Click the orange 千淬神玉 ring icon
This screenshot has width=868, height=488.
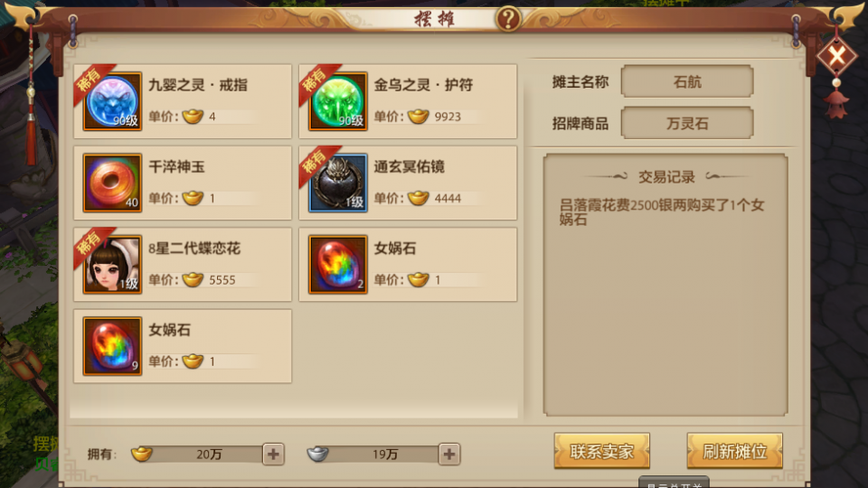[x=112, y=183]
